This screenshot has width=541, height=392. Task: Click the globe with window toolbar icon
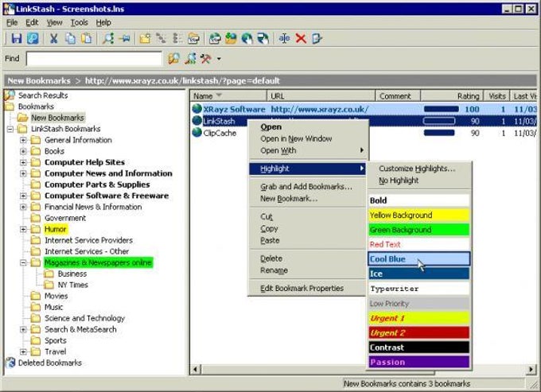pyautogui.click(x=263, y=38)
